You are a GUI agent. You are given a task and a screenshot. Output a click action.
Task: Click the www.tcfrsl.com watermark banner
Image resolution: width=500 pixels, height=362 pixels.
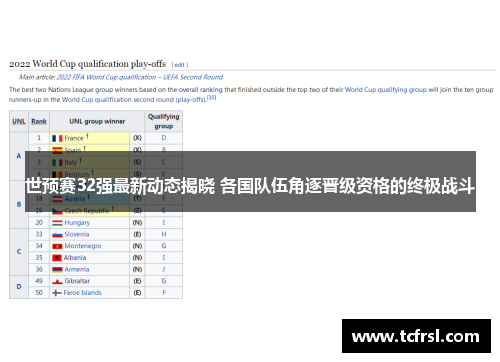416,336
